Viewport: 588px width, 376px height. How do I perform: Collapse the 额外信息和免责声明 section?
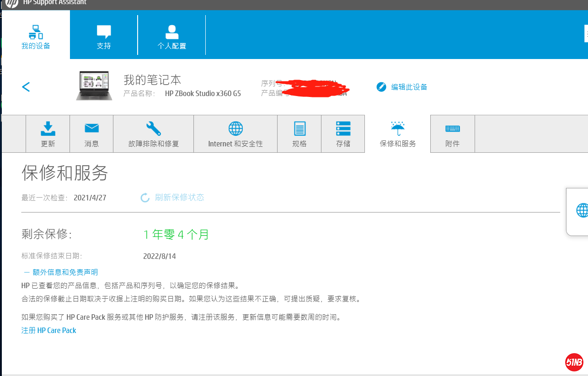coord(27,272)
